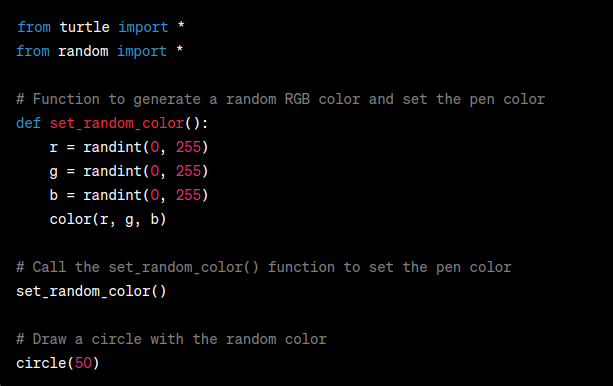The image size is (613, 386).
Task: Click the variable 'g' in the assignment line
Action: click(54, 172)
